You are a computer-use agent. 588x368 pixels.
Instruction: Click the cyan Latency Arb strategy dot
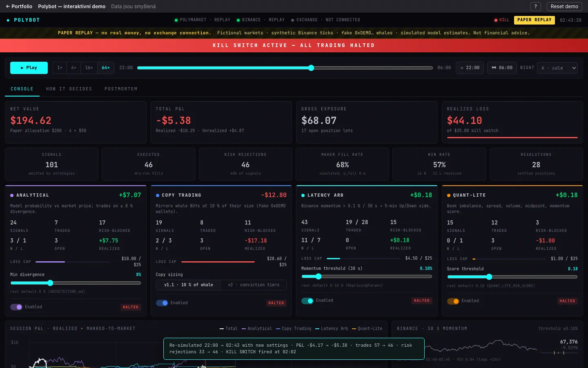(303, 195)
